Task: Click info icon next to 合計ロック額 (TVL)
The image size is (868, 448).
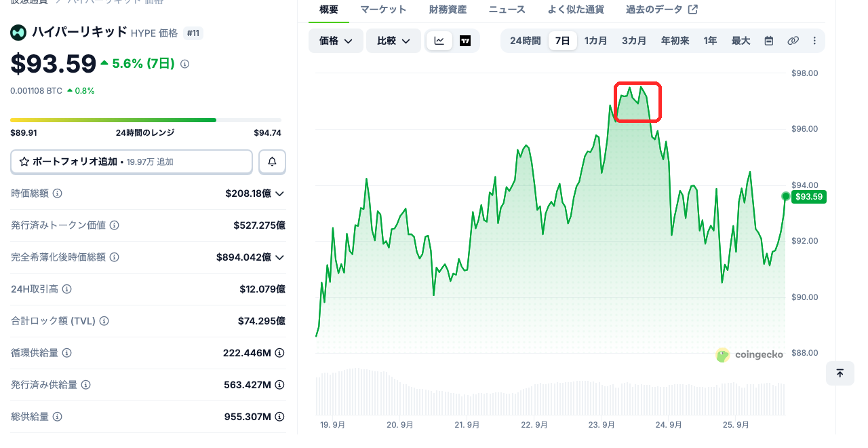Action: pyautogui.click(x=104, y=321)
